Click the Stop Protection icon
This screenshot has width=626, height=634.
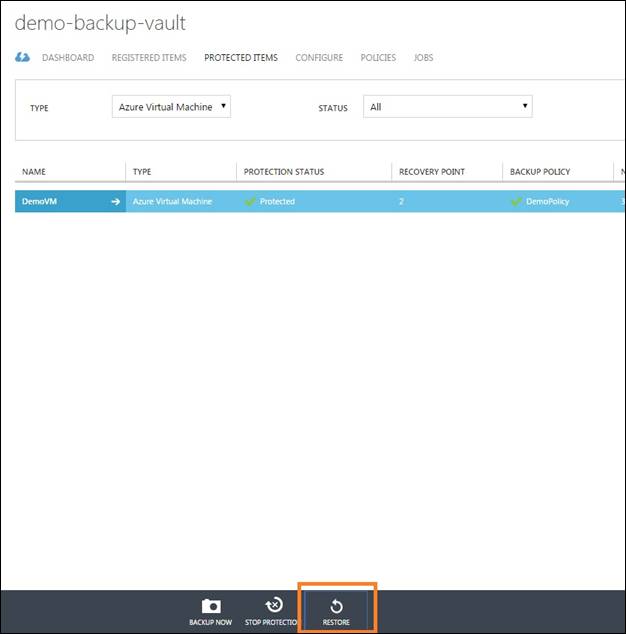[274, 605]
